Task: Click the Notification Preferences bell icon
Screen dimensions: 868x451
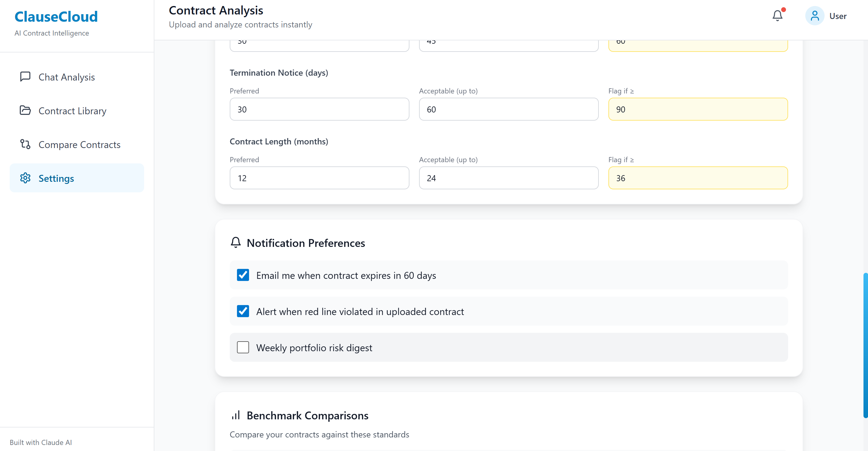Action: pos(235,242)
